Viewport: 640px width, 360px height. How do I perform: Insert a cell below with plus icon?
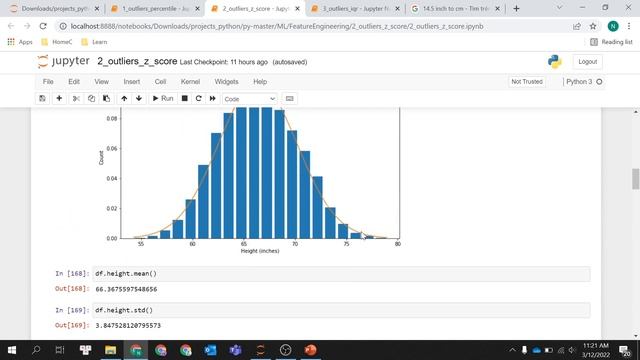point(59,98)
